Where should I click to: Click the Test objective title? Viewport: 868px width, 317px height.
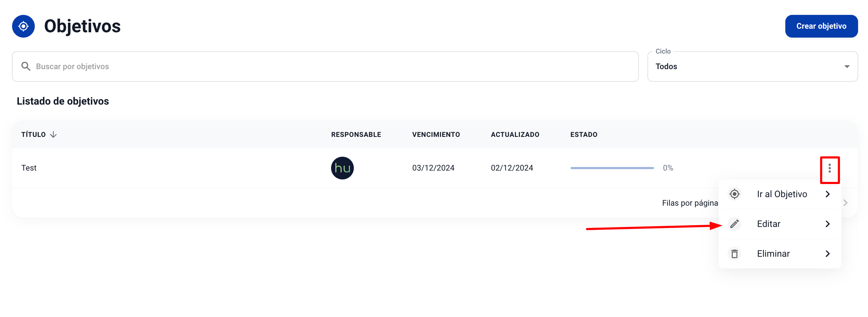tap(29, 168)
